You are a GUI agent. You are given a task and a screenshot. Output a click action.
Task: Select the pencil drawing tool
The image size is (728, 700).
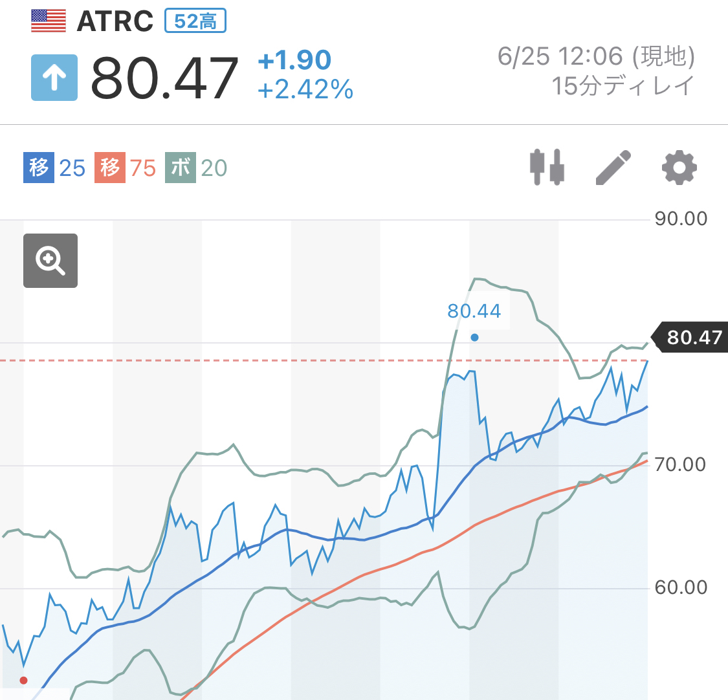(613, 167)
